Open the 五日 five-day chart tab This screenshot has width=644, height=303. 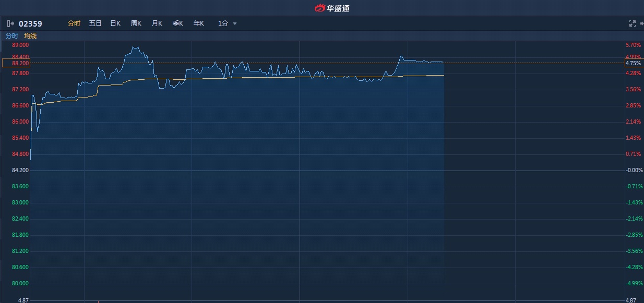[x=95, y=23]
